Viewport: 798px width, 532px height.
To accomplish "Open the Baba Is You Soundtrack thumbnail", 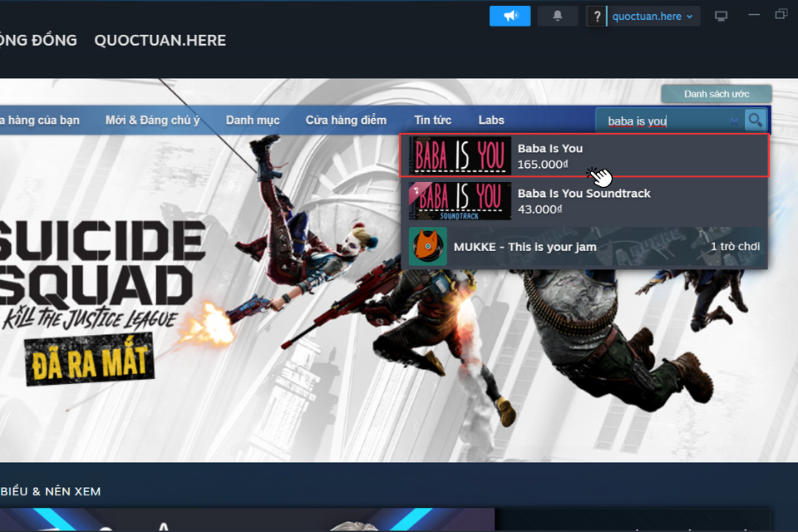I will (460, 201).
